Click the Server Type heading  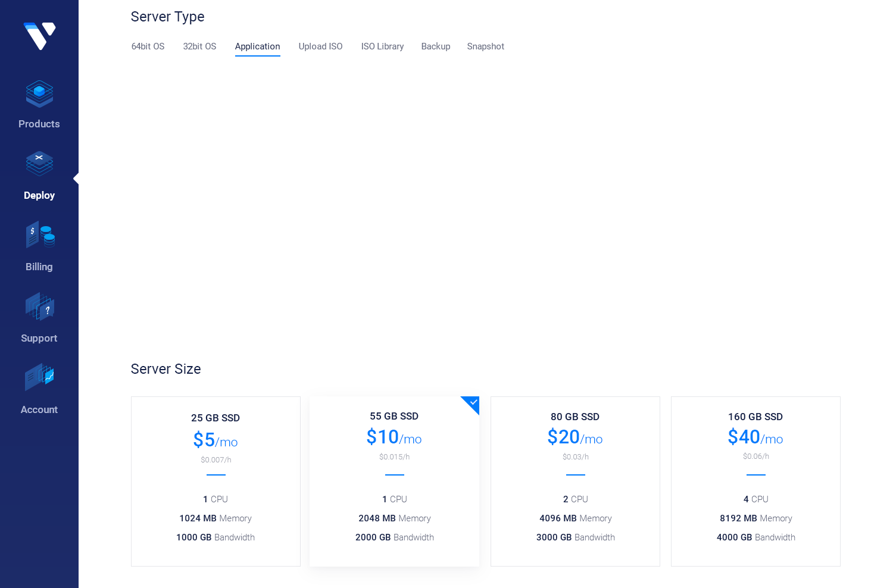click(167, 17)
